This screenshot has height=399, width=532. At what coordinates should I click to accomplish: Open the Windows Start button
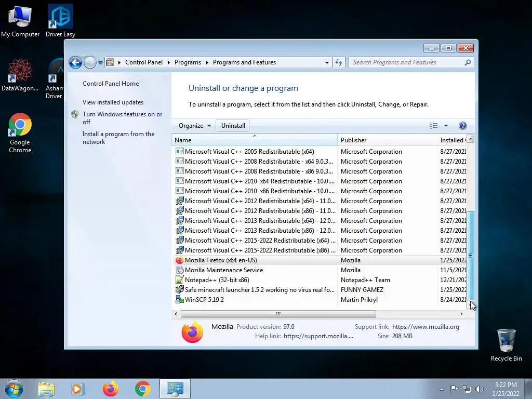(14, 389)
